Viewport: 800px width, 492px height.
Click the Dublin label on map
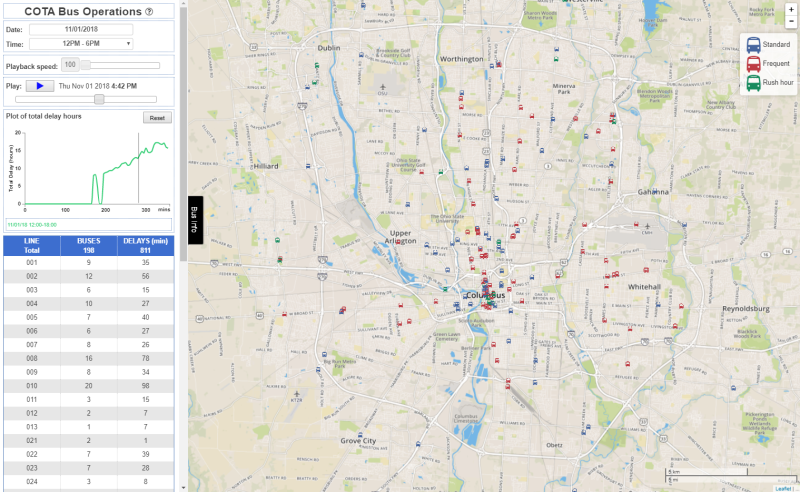329,48
